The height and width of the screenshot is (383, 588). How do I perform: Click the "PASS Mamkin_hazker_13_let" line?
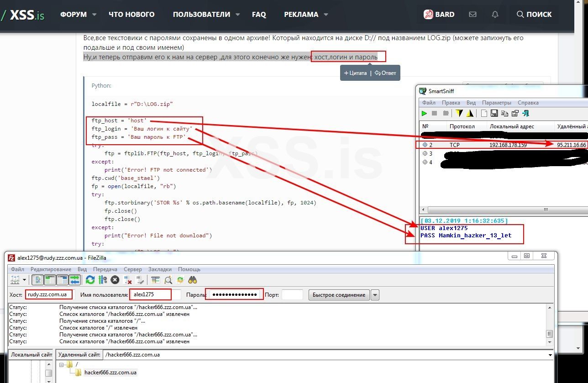click(466, 236)
